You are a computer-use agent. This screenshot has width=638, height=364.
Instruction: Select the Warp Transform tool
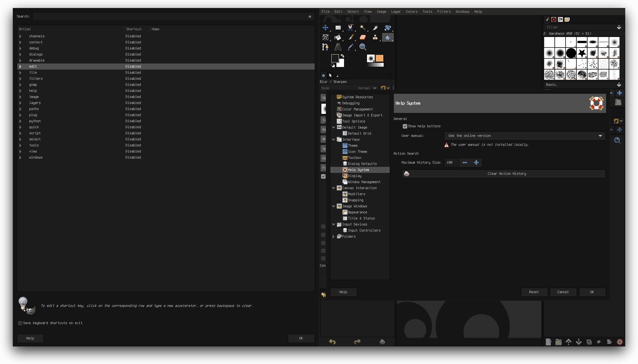(x=325, y=37)
